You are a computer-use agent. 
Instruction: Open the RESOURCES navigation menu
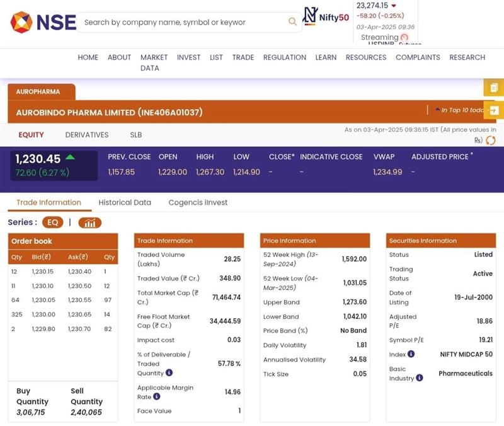click(x=365, y=57)
